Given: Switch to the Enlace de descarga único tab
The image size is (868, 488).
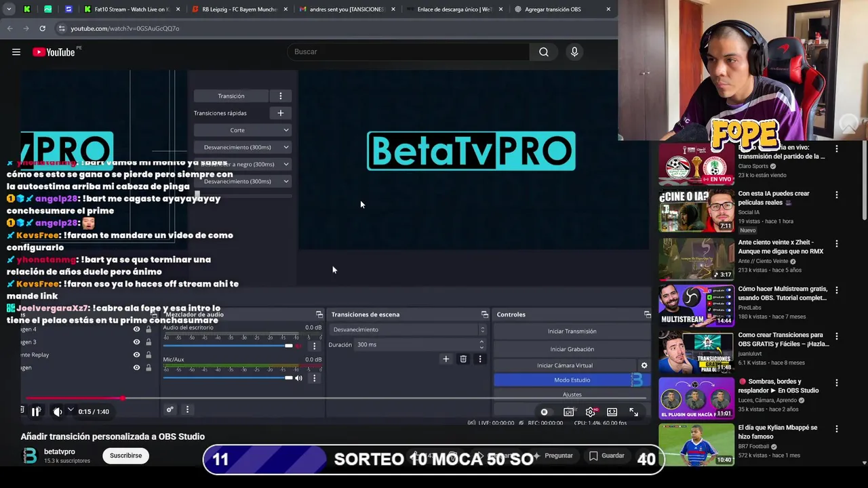Looking at the screenshot, I should click(454, 9).
